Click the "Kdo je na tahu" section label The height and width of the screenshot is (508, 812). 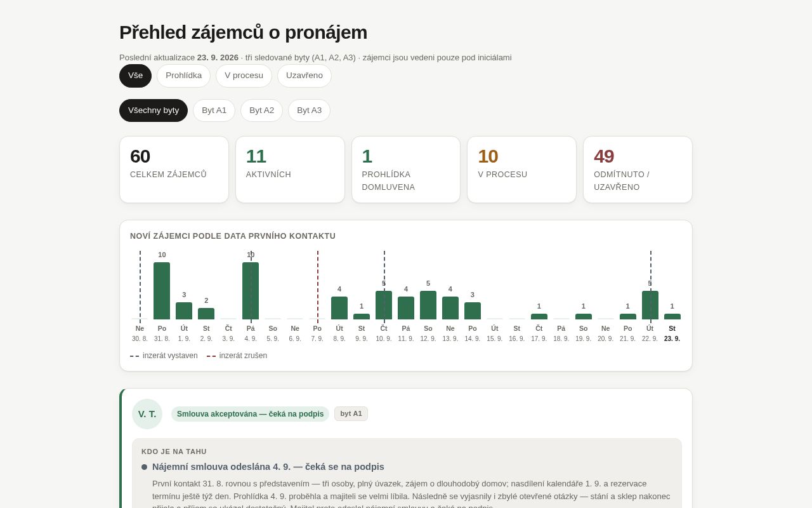click(174, 451)
